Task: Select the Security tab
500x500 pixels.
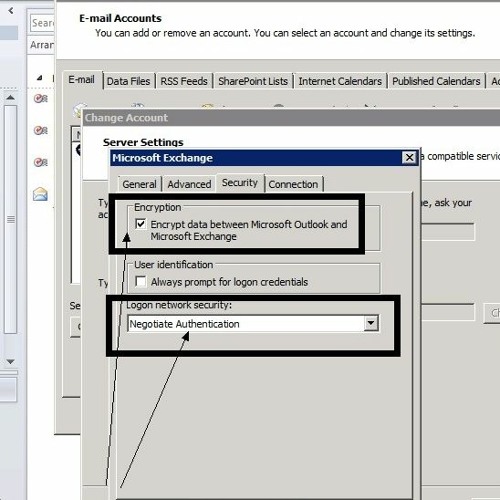Action: click(240, 183)
